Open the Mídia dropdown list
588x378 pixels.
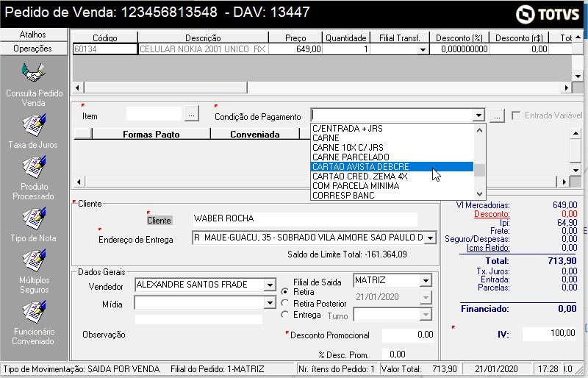point(270,302)
